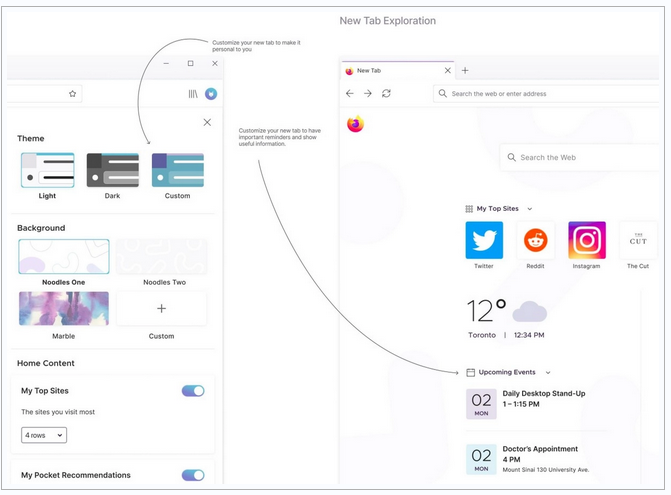Image resolution: width=671 pixels, height=495 pixels.
Task: Open the Library icon in toolbar
Action: pyautogui.click(x=193, y=94)
